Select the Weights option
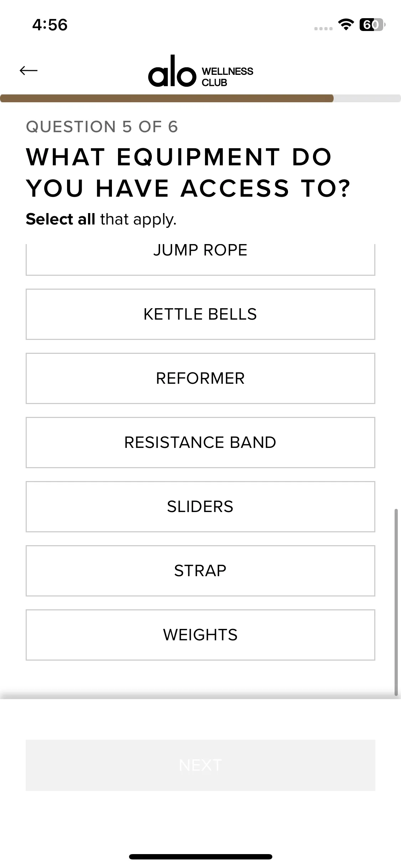 (200, 635)
